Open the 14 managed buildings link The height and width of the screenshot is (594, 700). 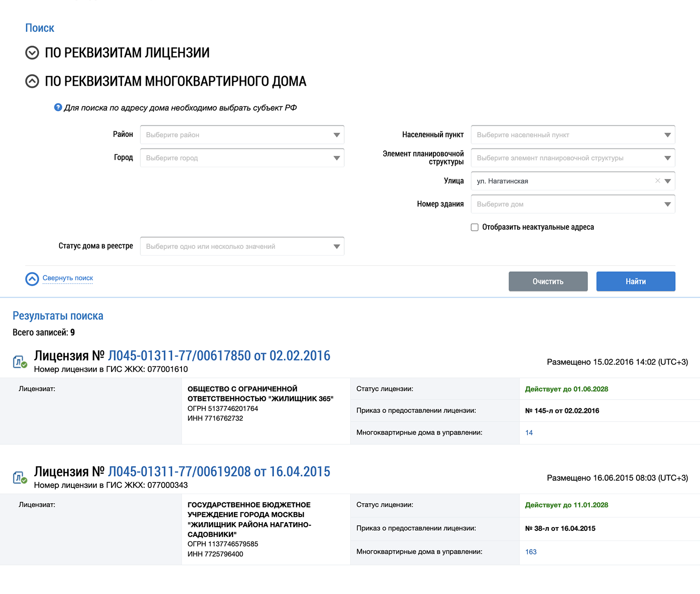pyautogui.click(x=529, y=433)
